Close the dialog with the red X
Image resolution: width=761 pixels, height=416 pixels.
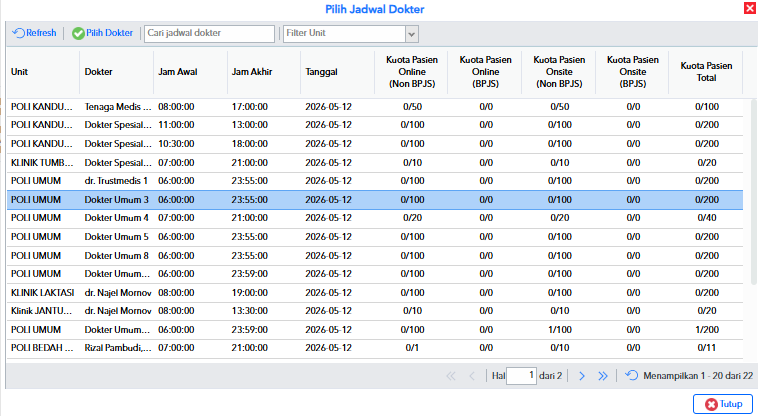[x=749, y=8]
